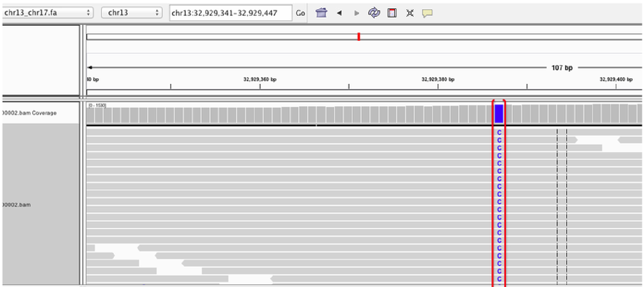Select the bam Coverage track name
The image size is (644, 287).
coord(29,113)
